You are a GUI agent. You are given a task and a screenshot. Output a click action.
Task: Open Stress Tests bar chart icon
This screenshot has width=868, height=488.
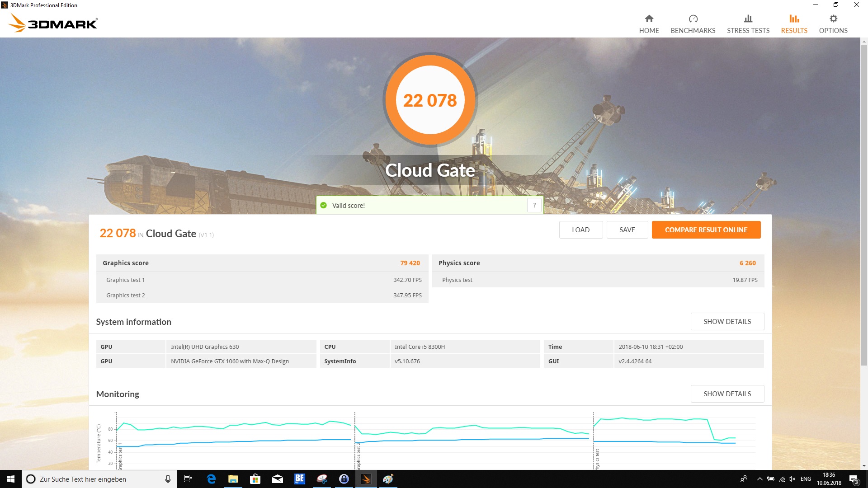pyautogui.click(x=748, y=19)
